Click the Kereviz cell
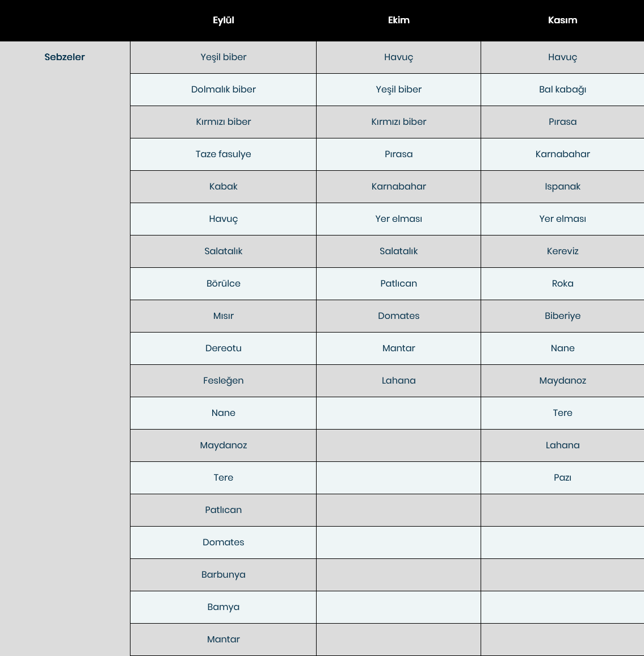Image resolution: width=644 pixels, height=656 pixels. point(562,251)
